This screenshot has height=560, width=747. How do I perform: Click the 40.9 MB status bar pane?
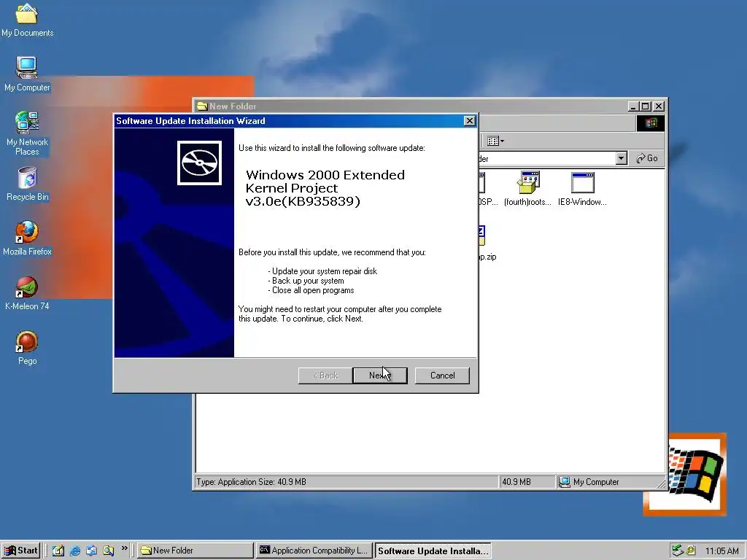click(527, 482)
